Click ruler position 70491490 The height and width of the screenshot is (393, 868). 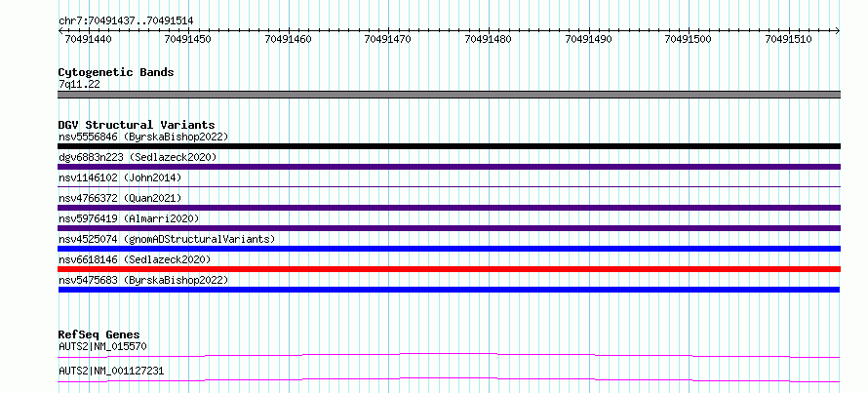588,39
